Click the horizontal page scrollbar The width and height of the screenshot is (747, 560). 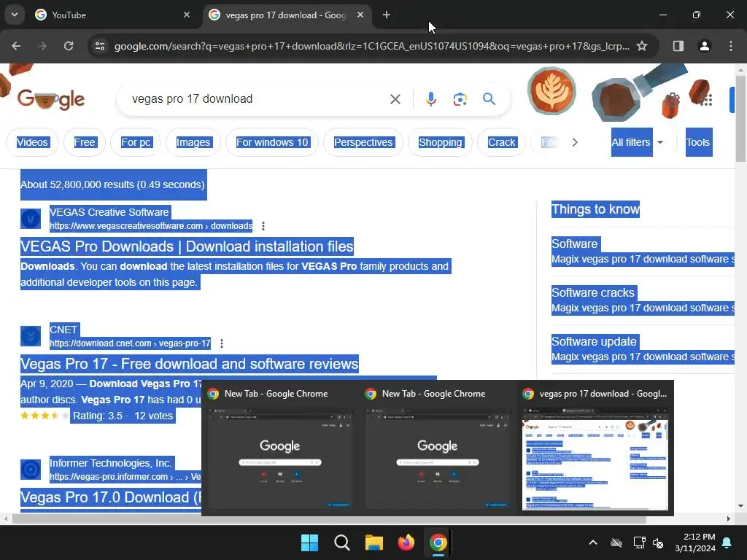click(x=329, y=519)
